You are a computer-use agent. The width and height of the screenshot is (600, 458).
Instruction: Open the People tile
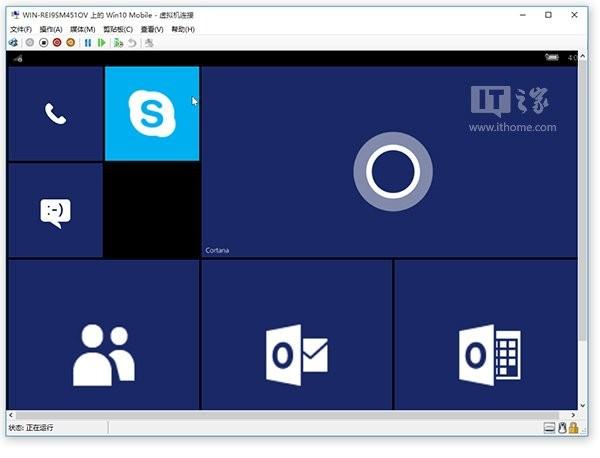coord(103,335)
